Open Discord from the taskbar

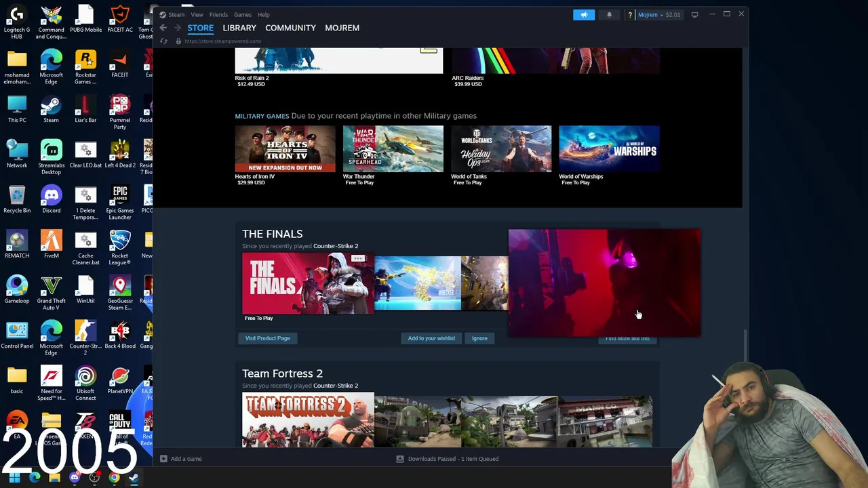coord(75,478)
